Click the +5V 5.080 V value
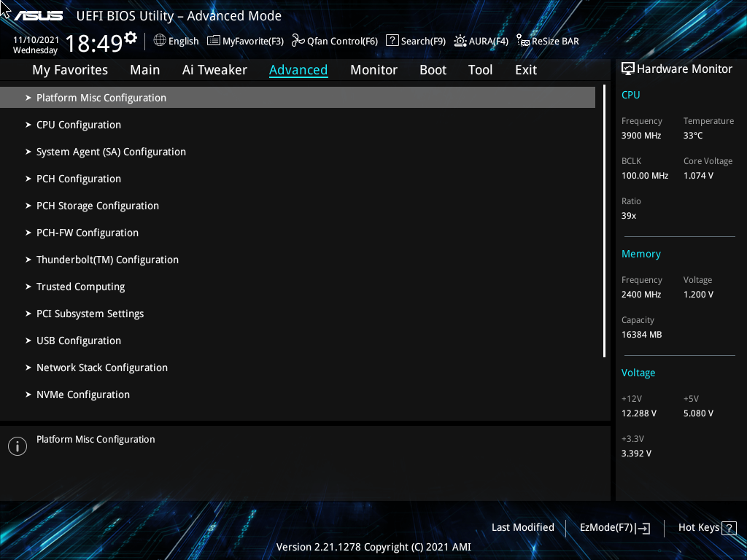747x560 pixels. (x=698, y=413)
